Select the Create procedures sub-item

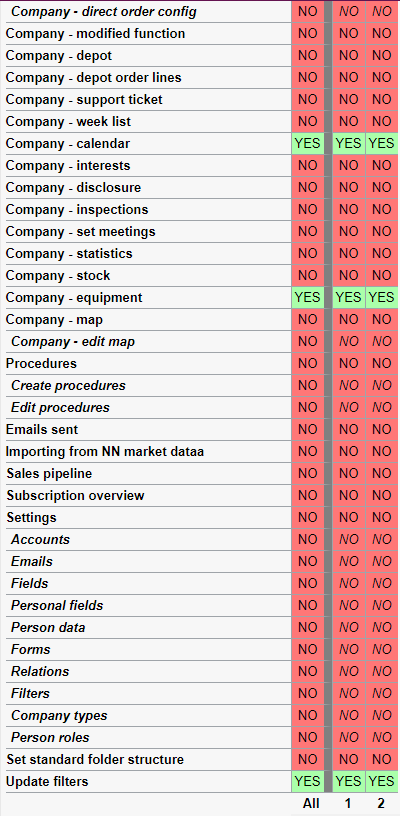[69, 386]
